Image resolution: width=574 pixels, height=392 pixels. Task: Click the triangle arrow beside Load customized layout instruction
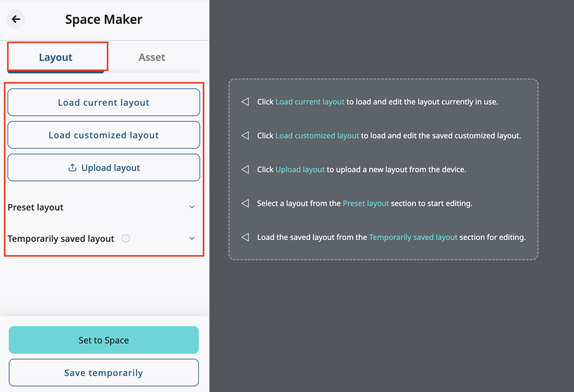click(x=246, y=135)
